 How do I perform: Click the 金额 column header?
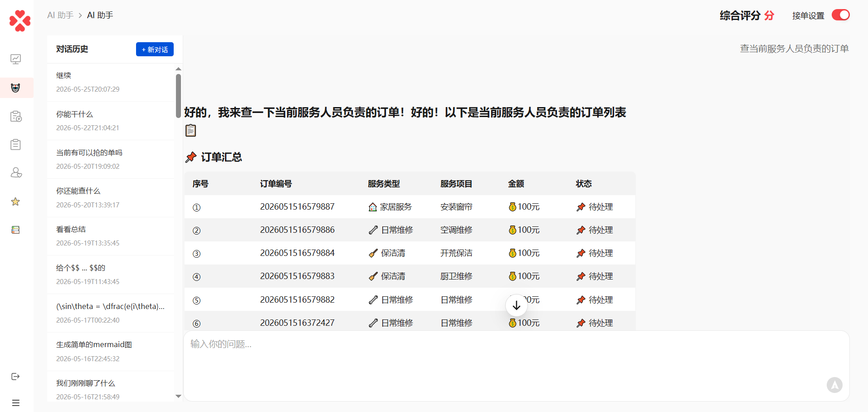[516, 184]
